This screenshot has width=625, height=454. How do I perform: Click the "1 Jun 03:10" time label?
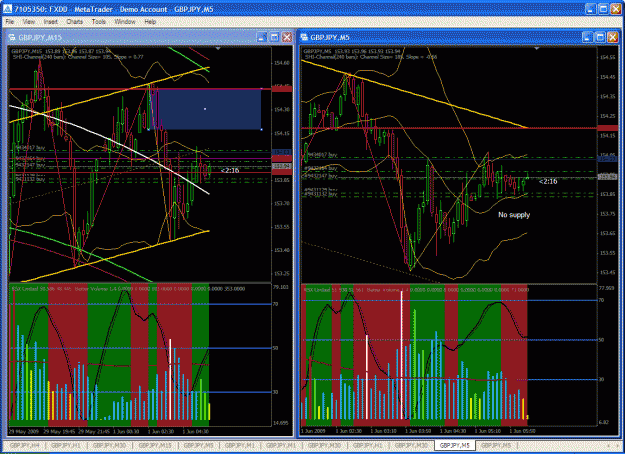click(x=383, y=431)
